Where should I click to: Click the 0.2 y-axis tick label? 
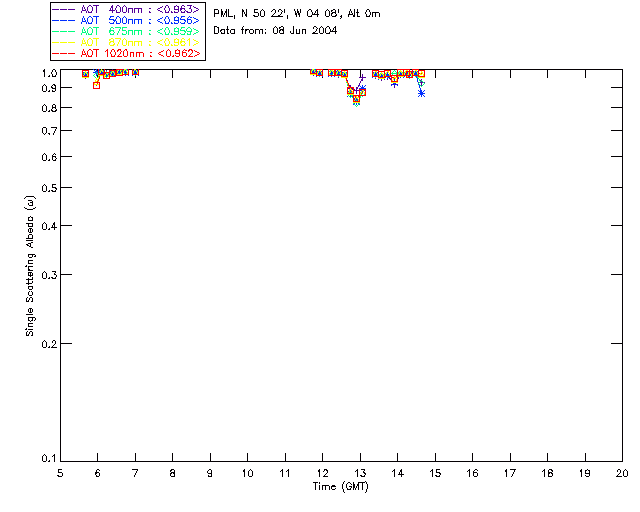coord(49,344)
